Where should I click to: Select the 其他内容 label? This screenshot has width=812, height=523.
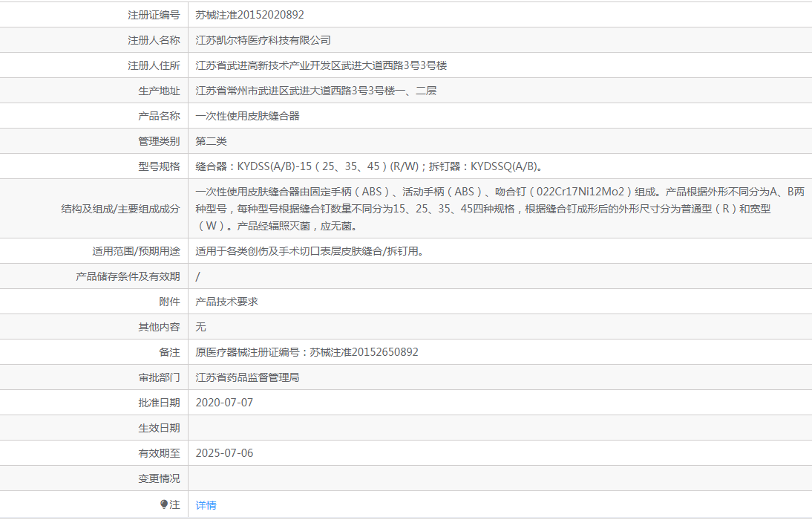(x=159, y=327)
